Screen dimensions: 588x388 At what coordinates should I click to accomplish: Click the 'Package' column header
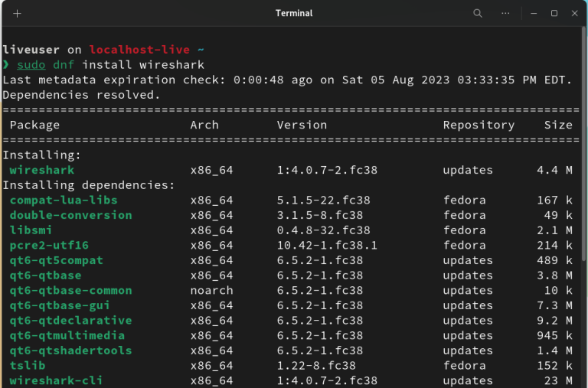point(34,125)
